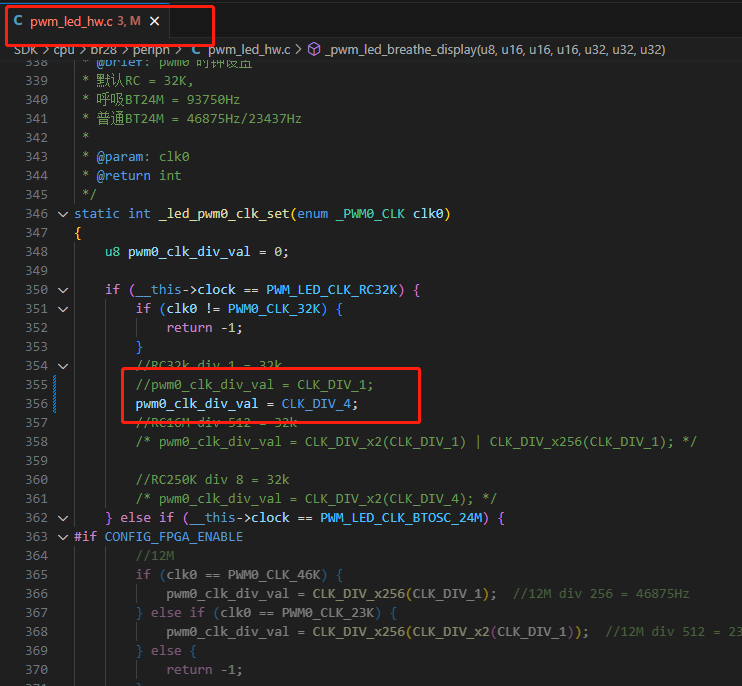Close the pwm_led_hw.c tab

coord(154,21)
